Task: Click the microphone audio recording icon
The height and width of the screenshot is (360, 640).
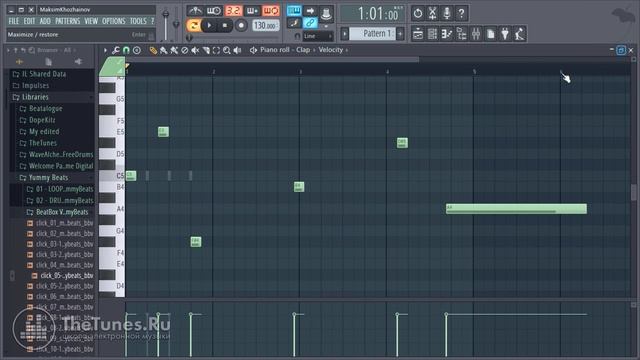Action: click(x=447, y=13)
